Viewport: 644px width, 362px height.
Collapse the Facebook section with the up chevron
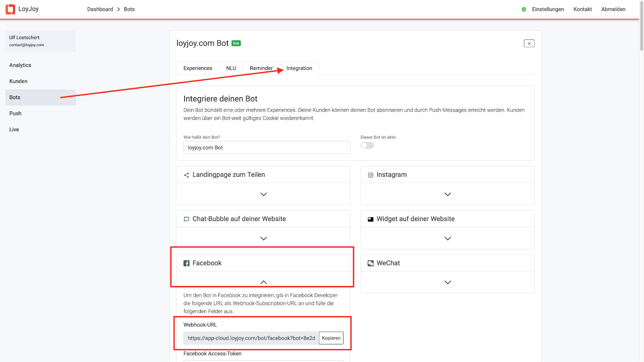click(263, 282)
